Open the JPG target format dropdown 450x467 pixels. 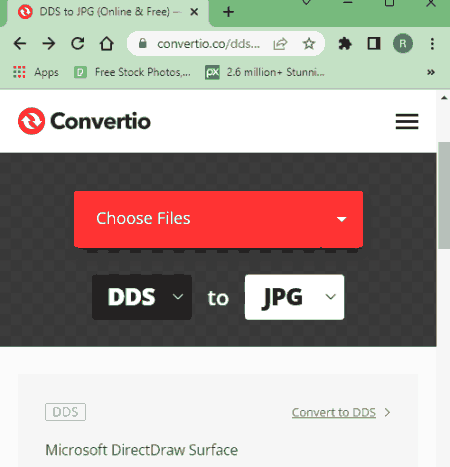tap(294, 297)
